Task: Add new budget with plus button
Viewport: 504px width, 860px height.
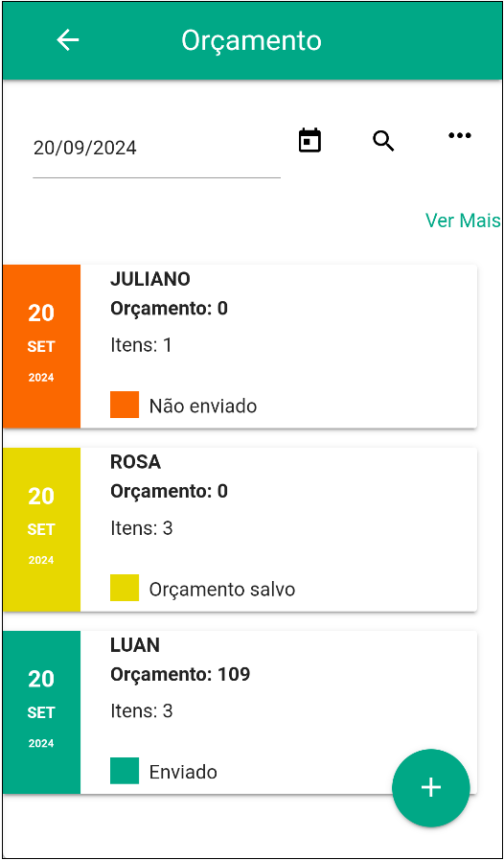Action: (x=431, y=787)
